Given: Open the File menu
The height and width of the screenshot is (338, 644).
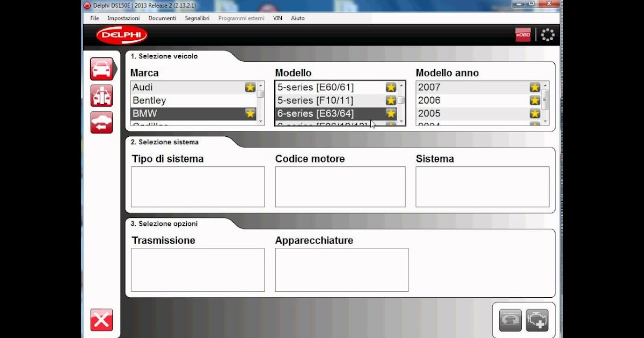Looking at the screenshot, I should point(94,18).
